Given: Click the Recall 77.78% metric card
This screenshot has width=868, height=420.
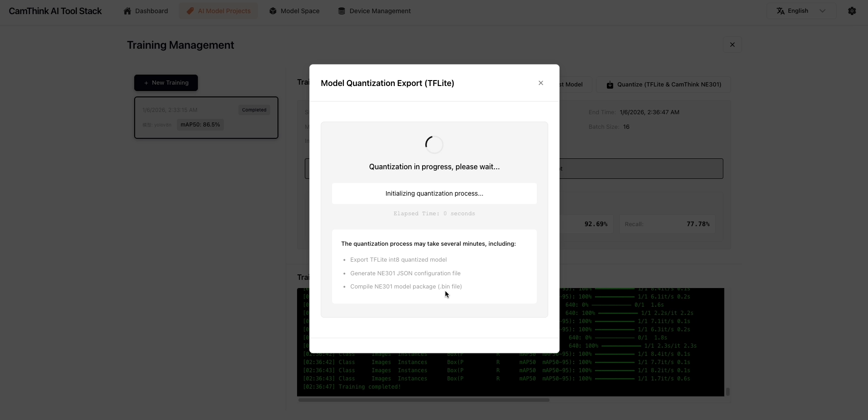Looking at the screenshot, I should click(x=667, y=224).
